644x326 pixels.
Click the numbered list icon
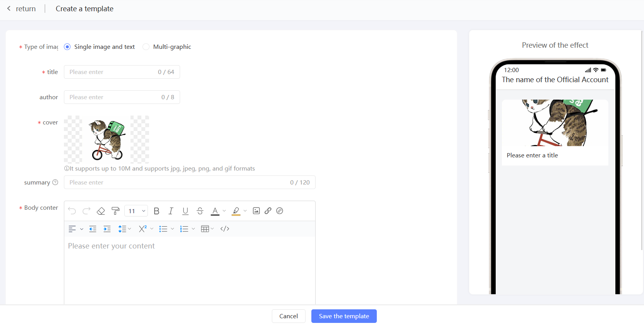click(x=184, y=229)
